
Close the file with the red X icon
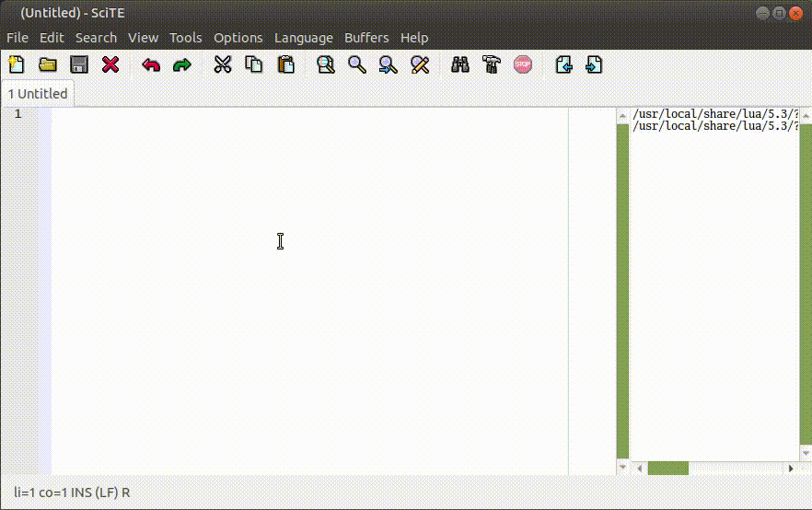(110, 64)
